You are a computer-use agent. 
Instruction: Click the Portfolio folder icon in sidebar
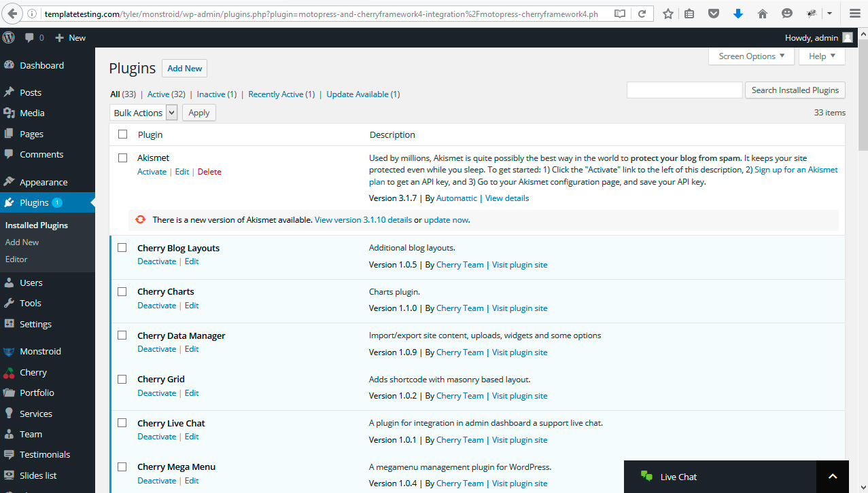pyautogui.click(x=9, y=392)
